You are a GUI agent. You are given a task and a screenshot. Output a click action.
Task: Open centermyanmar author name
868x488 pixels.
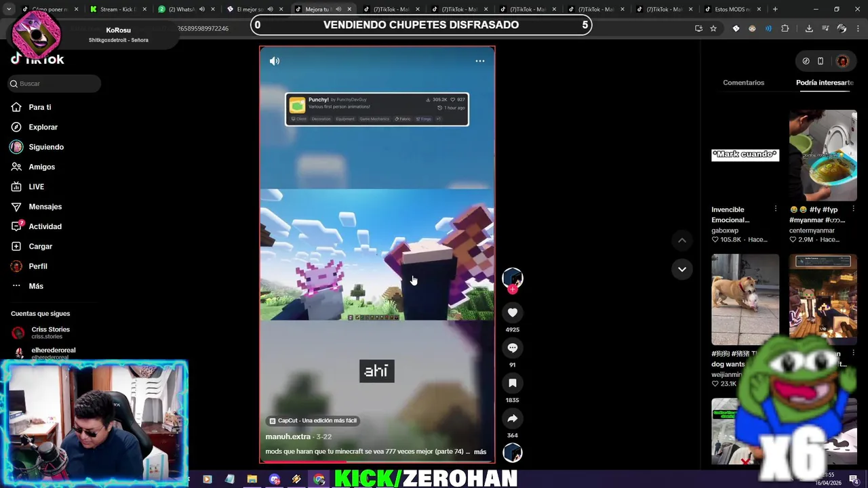(x=812, y=230)
